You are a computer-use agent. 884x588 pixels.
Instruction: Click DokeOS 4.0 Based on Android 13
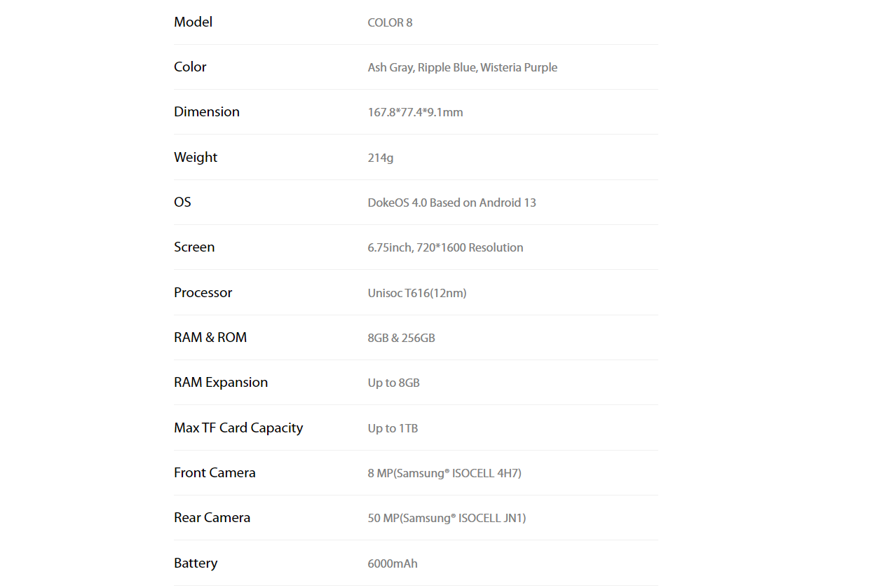tap(451, 203)
